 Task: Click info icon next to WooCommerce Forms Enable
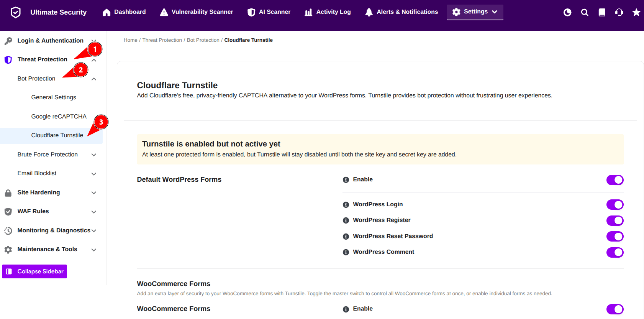click(x=346, y=309)
